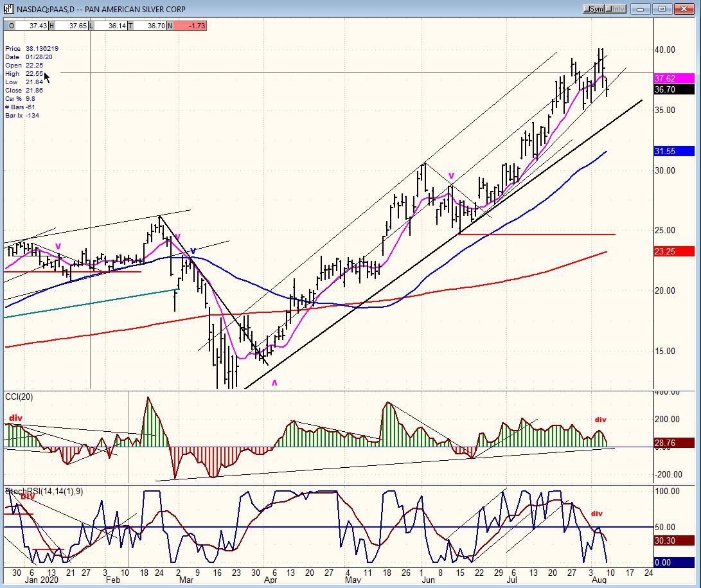
Task: Select the blue 31.55 moving average label
Action: [674, 151]
